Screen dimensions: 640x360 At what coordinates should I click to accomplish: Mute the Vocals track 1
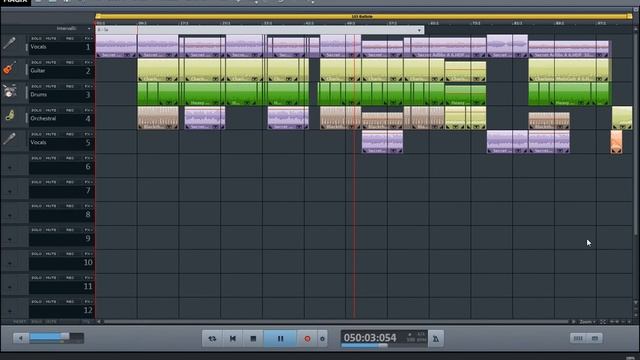[x=51, y=38]
